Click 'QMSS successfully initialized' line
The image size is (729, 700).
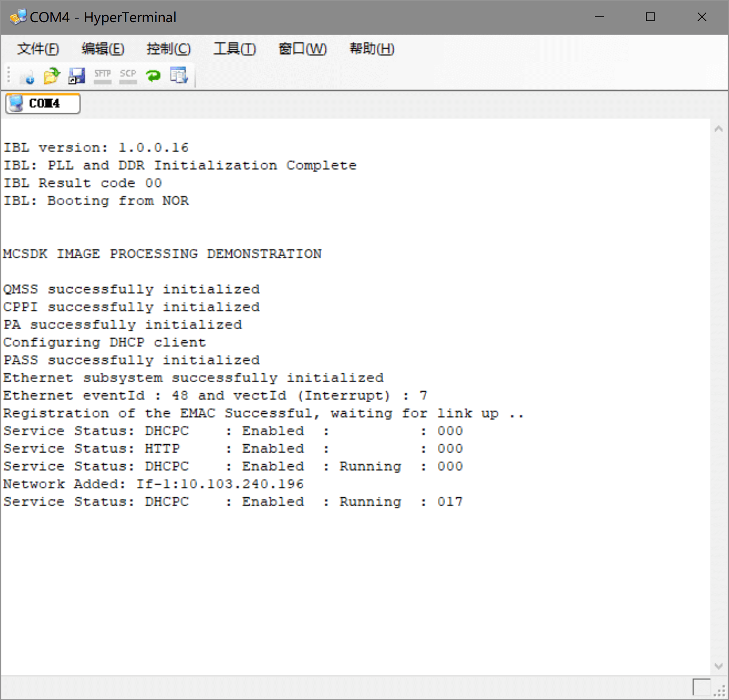(131, 289)
